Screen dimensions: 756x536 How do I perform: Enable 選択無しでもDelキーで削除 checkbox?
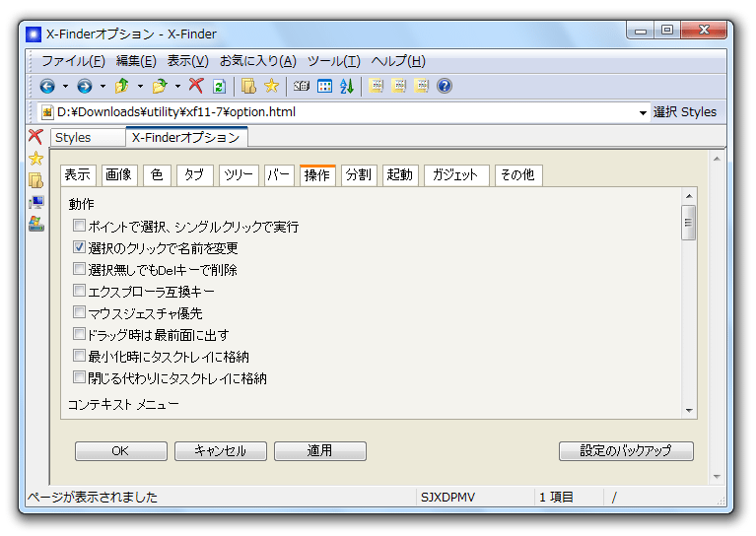(79, 268)
